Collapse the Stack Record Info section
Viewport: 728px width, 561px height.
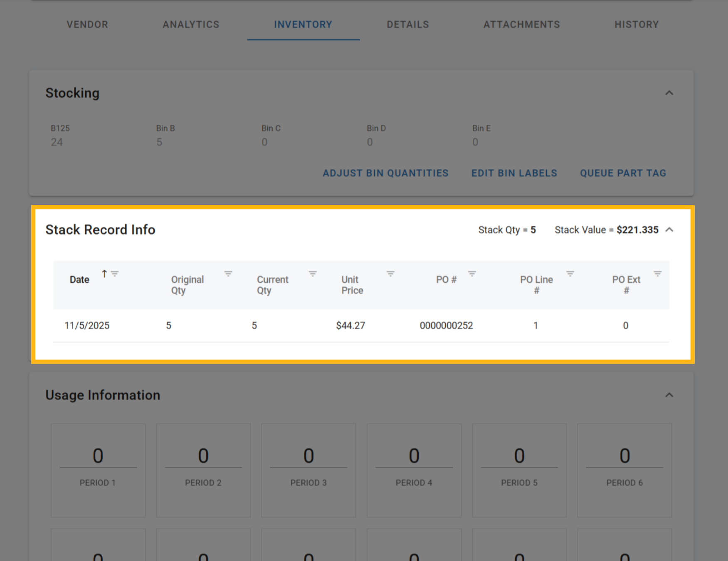click(x=669, y=230)
